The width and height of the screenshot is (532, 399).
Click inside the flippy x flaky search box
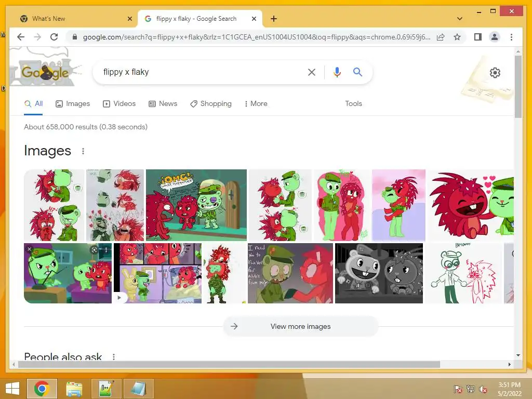click(x=200, y=72)
